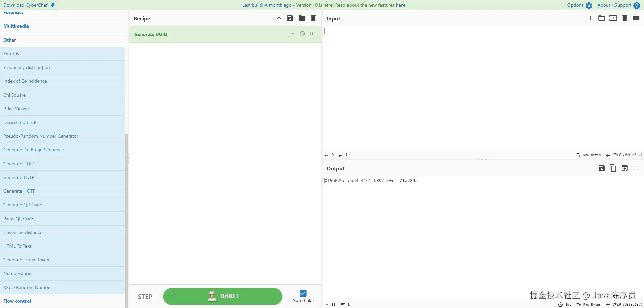644x308 pixels.
Task: Replace input with output icon
Action: [x=625, y=168]
